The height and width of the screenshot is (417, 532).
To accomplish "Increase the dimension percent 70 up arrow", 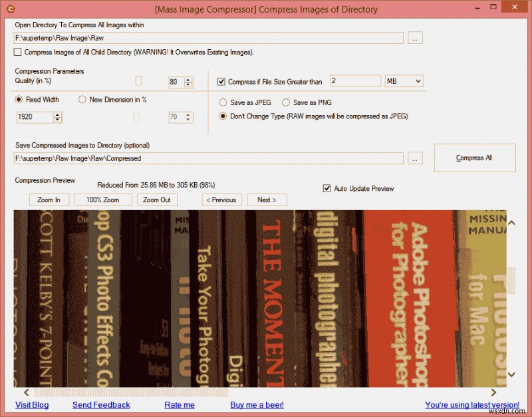I will click(188, 114).
